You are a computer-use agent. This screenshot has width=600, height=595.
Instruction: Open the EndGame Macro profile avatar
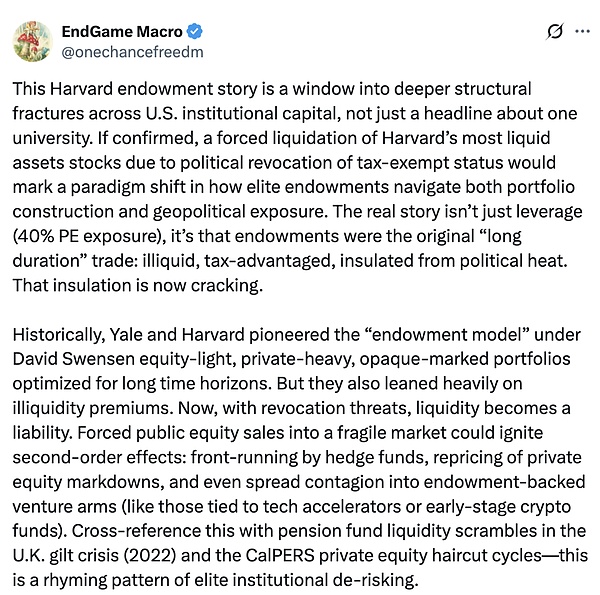tap(33, 38)
